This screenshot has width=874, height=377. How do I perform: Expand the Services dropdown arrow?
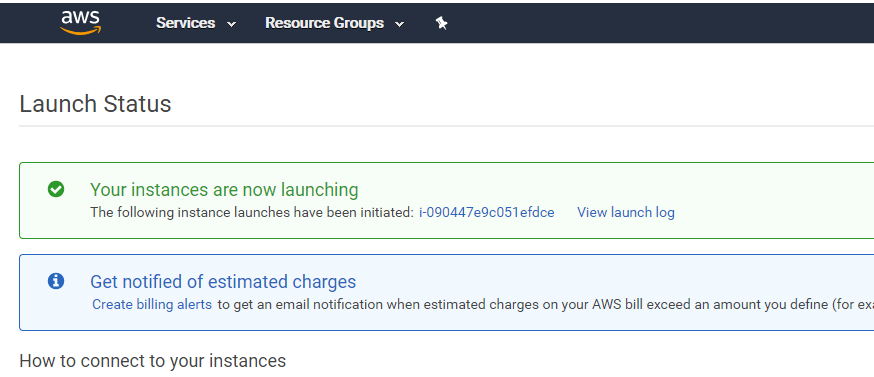[x=231, y=24]
